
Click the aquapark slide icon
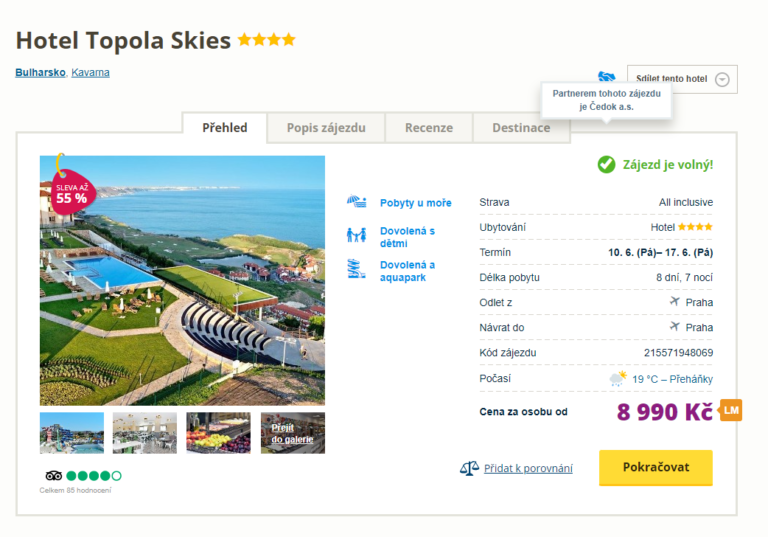(356, 269)
